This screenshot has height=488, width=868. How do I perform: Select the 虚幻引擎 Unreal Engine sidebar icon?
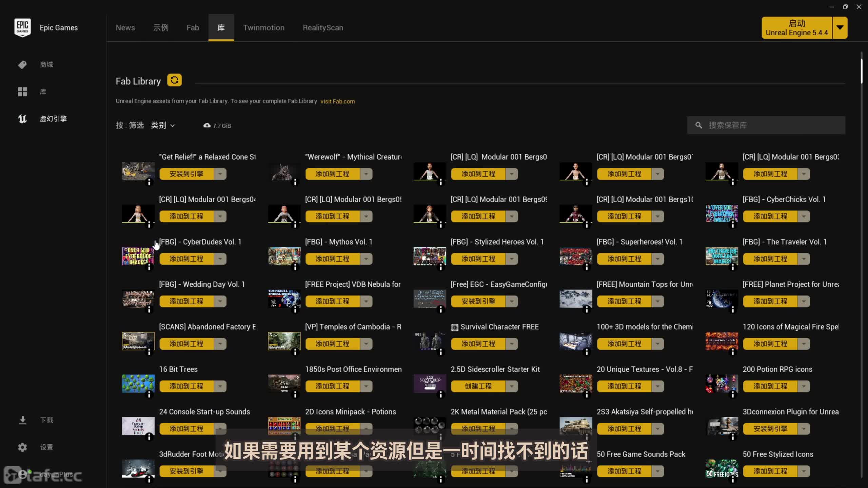pyautogui.click(x=22, y=119)
